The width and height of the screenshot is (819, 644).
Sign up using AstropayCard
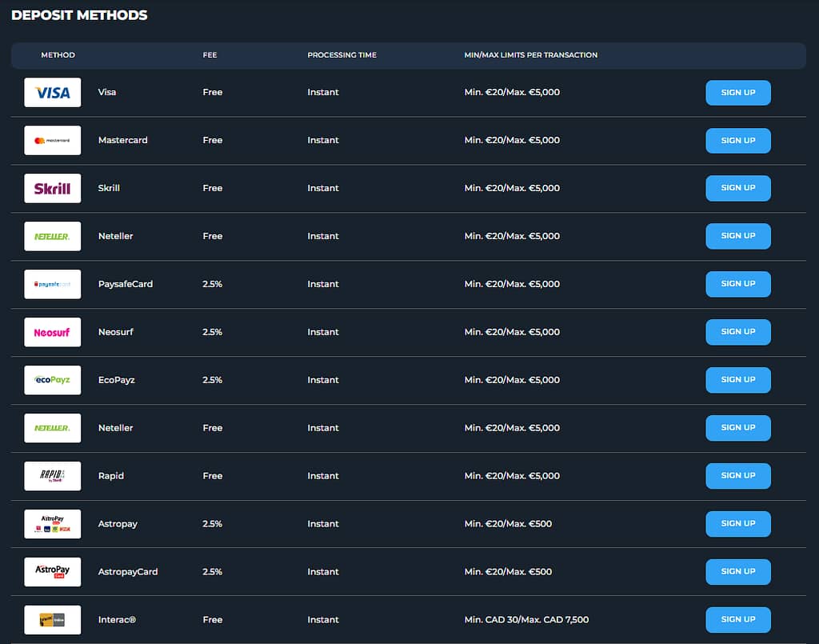(738, 572)
